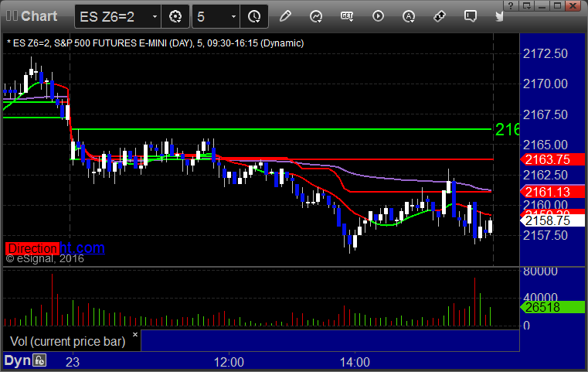
Task: Open the alerts 'A' icon menu
Action: point(409,16)
